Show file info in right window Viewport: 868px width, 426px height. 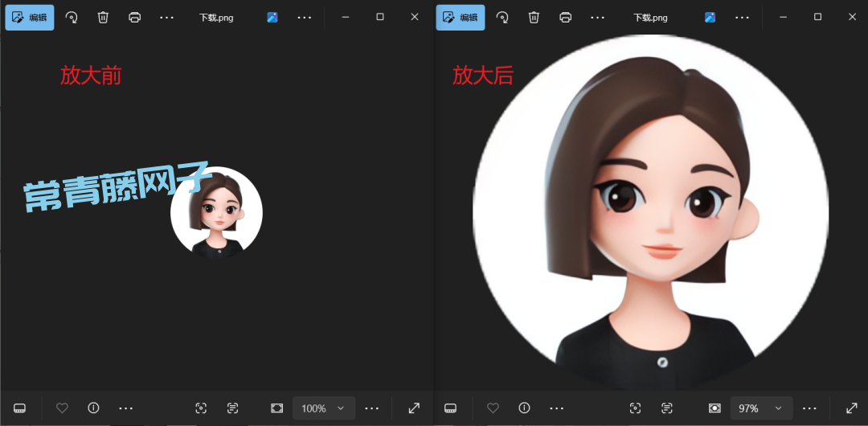[x=524, y=408]
